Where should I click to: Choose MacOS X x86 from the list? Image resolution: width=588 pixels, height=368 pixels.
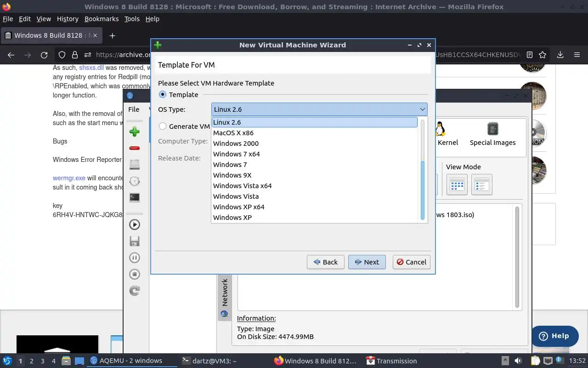pyautogui.click(x=315, y=133)
